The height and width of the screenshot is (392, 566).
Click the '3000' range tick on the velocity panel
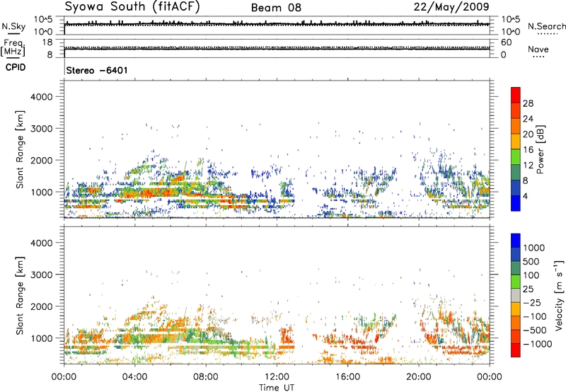42,275
